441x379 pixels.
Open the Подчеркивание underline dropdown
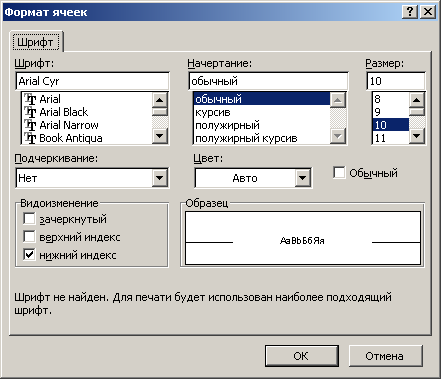(x=160, y=178)
